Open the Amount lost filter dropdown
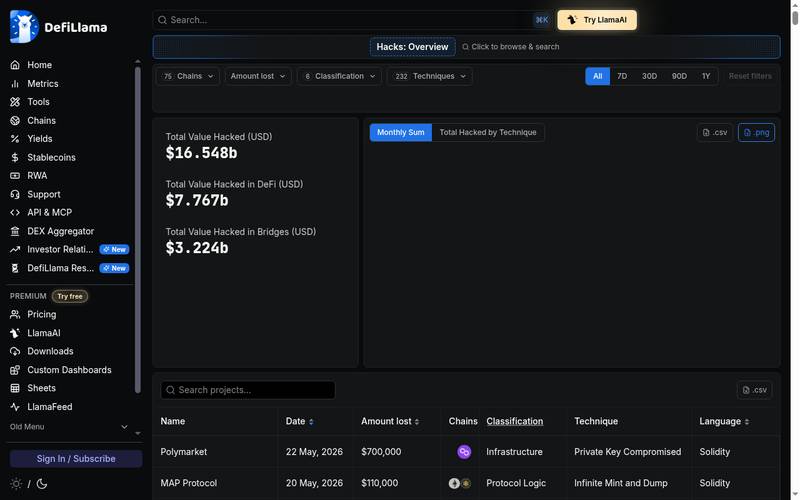This screenshot has height=500, width=800. (x=258, y=76)
